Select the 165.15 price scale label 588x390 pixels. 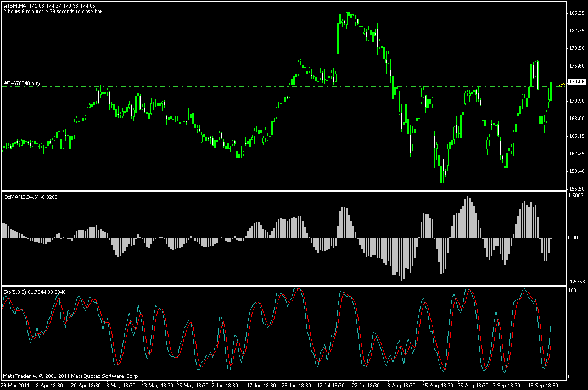pyautogui.click(x=577, y=136)
